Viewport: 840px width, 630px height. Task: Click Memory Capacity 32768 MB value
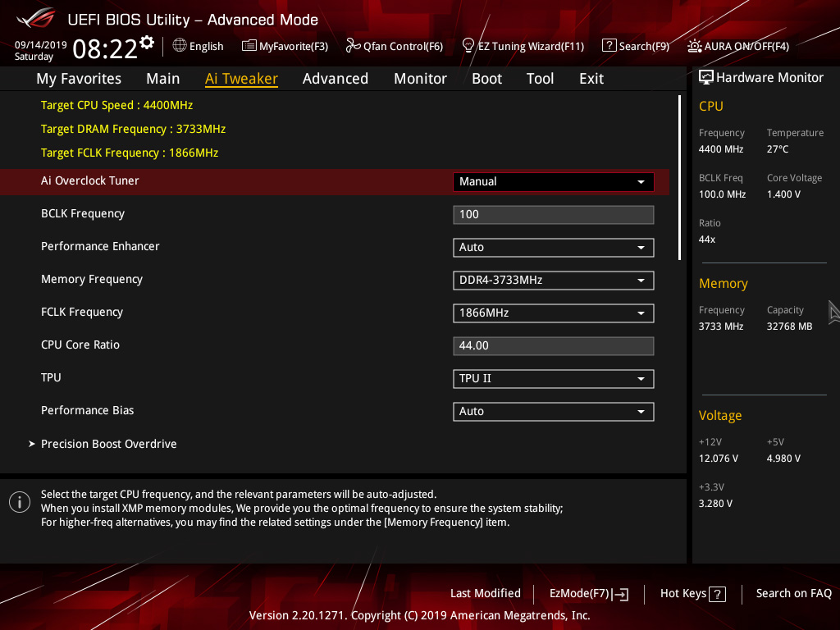click(789, 326)
